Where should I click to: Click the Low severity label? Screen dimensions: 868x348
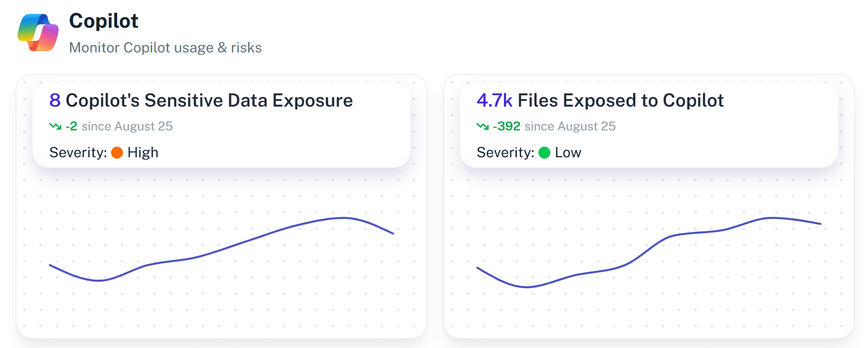(568, 152)
